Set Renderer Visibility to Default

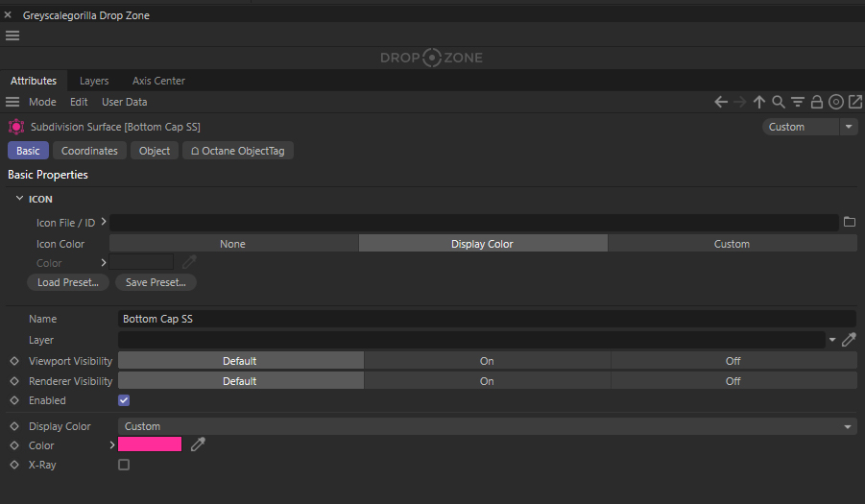point(241,380)
